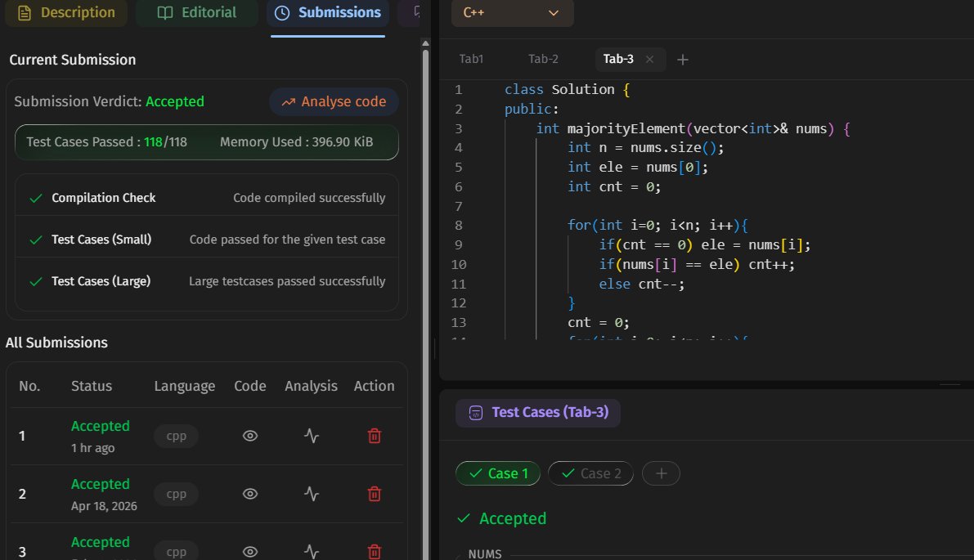Click Accepted status of submission 2
This screenshot has width=974, height=560.
[x=100, y=484]
